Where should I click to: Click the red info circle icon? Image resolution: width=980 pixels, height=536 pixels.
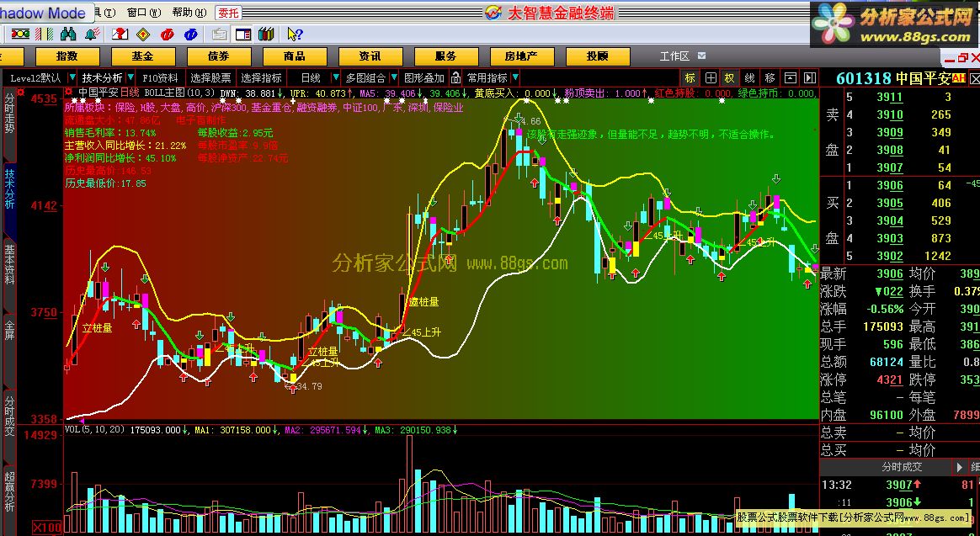167,34
